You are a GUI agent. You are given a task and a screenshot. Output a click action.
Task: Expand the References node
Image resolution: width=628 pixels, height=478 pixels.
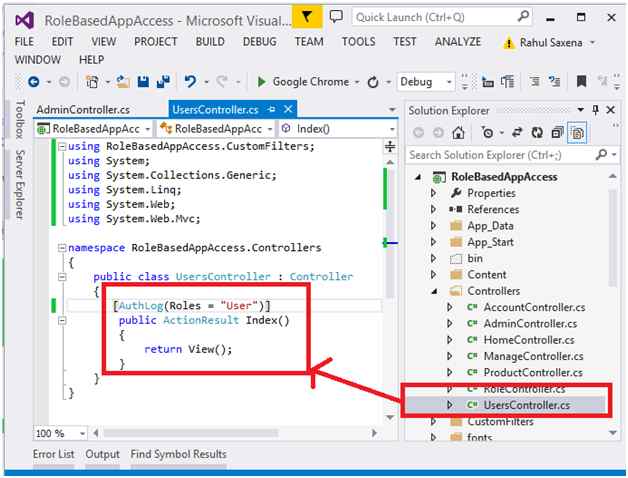[433, 209]
